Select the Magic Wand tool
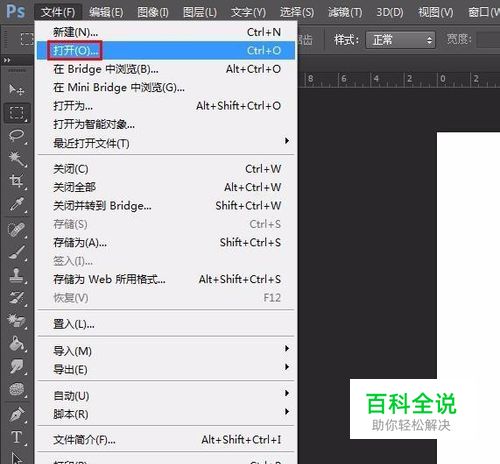 click(x=16, y=159)
